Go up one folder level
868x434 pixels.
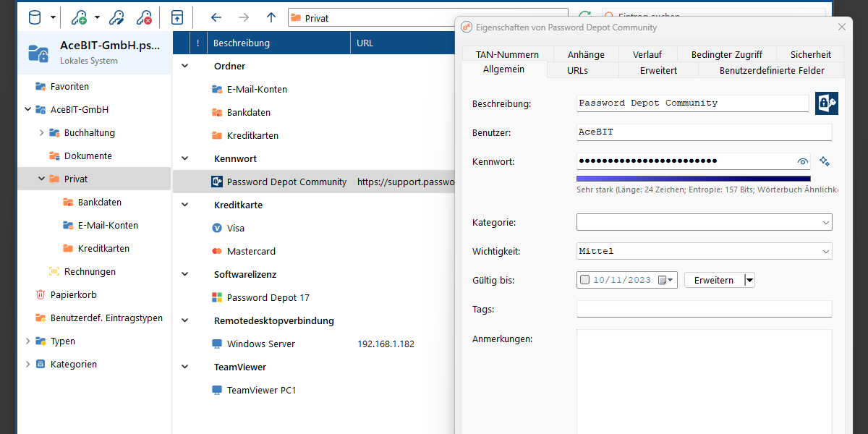(x=271, y=17)
